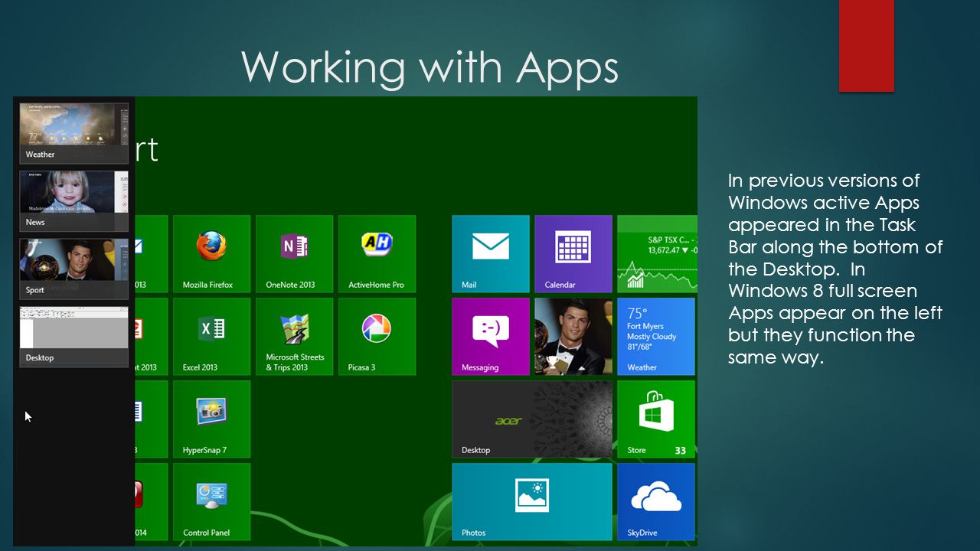This screenshot has height=551, width=980.
Task: Open the Fort Myers Weather live tile
Action: click(656, 337)
